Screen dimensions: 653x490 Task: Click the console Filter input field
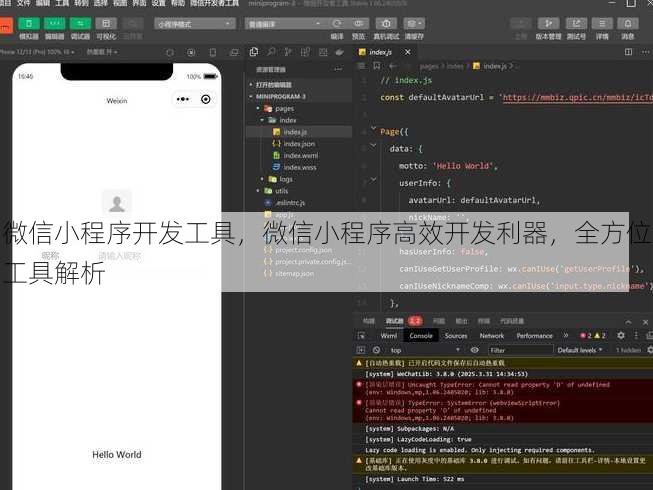(x=520, y=350)
